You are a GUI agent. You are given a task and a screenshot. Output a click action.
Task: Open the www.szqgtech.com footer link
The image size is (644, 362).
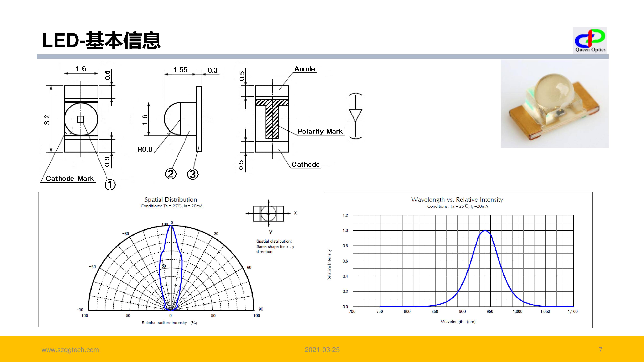click(70, 350)
